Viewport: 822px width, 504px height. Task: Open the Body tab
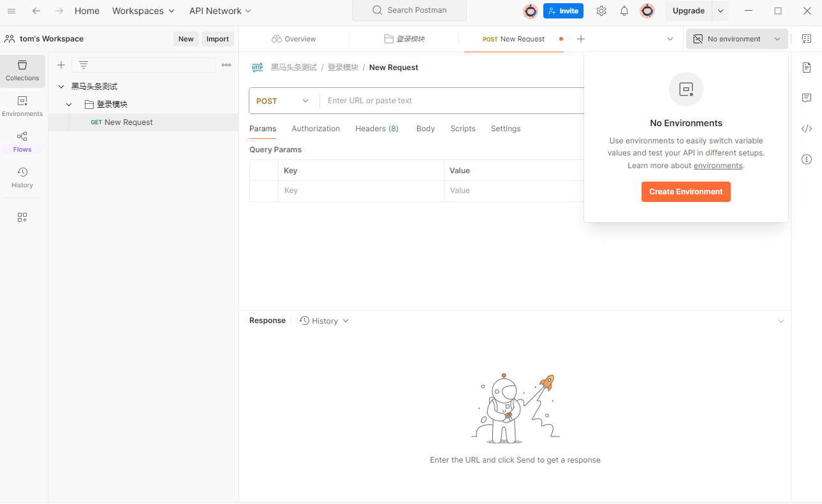tap(425, 129)
